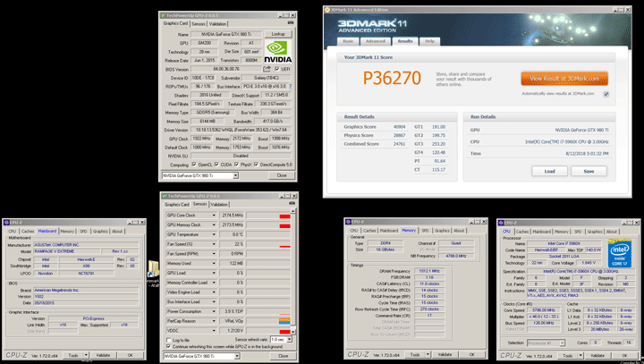Click scroll-down arrow in GPU-Z Sensors list

[292, 332]
